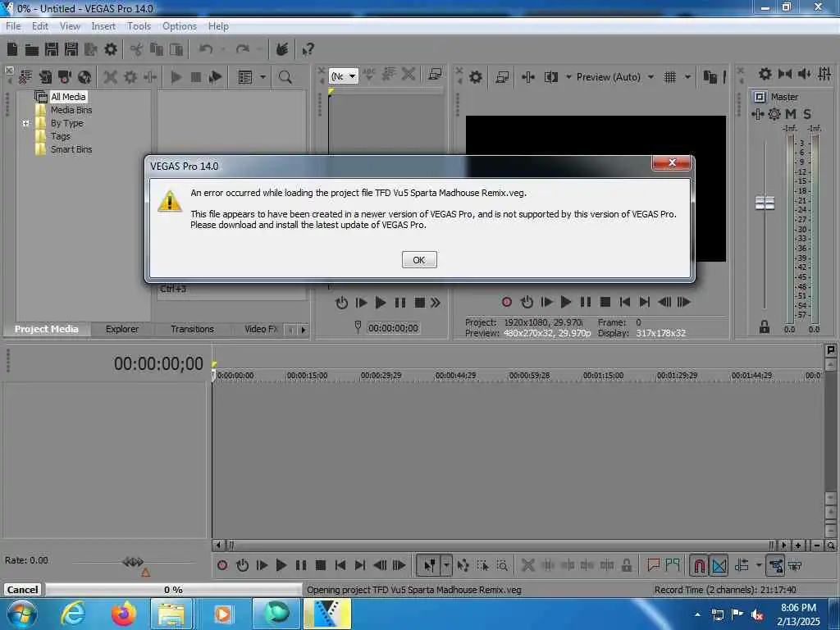Select the Normal Edit Tool
840x630 pixels.
tap(429, 565)
